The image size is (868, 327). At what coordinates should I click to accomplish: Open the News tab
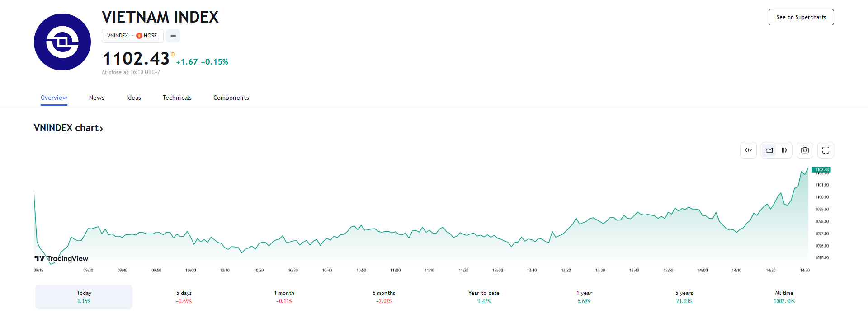pyautogui.click(x=96, y=98)
